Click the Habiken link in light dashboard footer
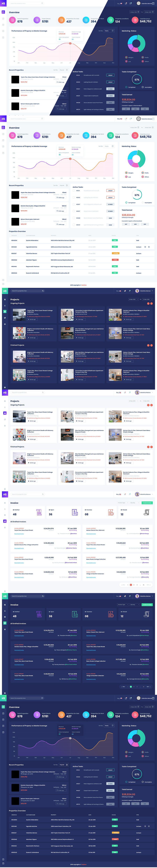The height and width of the screenshot is (868, 157). pos(84,285)
